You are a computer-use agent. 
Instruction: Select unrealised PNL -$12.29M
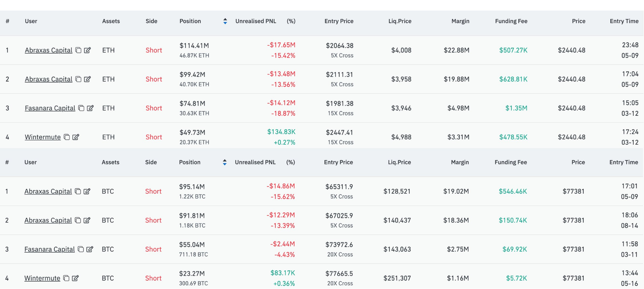(281, 215)
